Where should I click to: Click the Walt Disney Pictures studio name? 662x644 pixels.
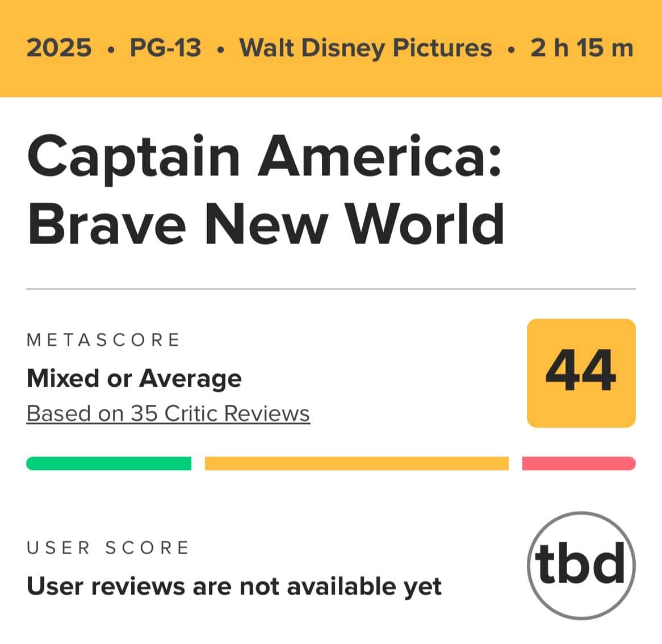coord(366,48)
